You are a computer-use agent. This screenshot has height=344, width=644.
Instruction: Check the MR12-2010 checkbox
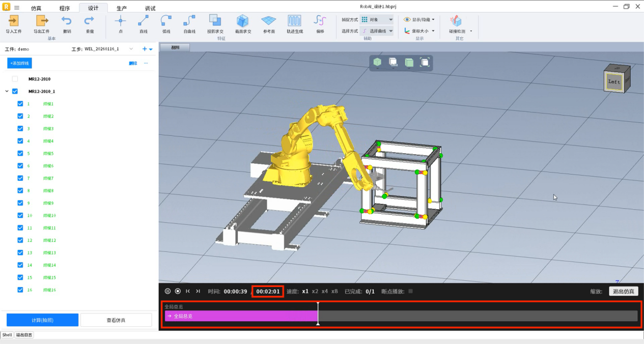(15, 79)
